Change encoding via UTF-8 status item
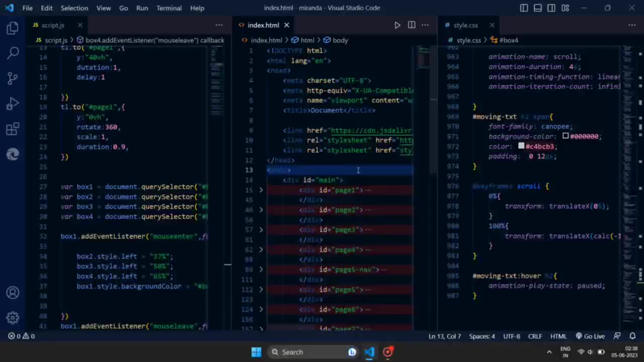This screenshot has height=362, width=644. tap(512, 336)
